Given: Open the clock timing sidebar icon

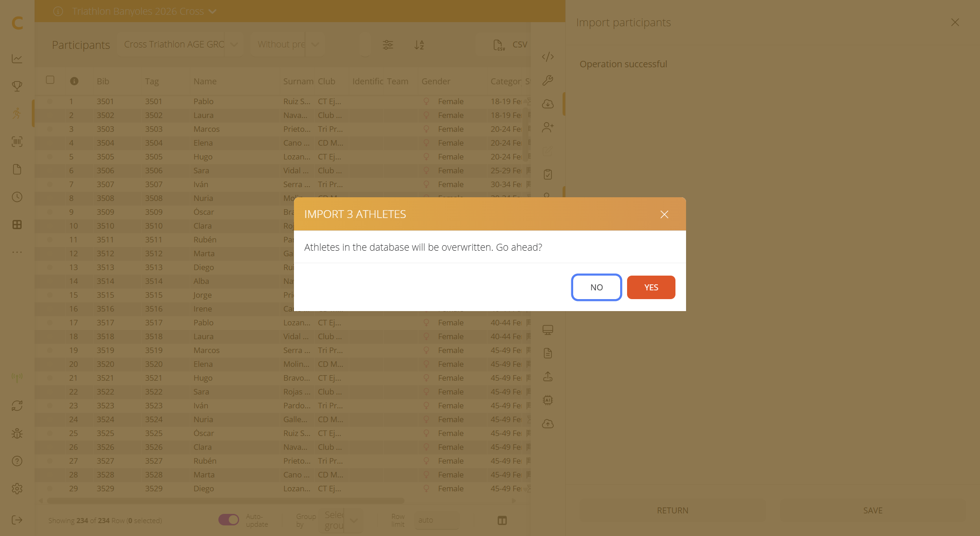Looking at the screenshot, I should tap(17, 197).
